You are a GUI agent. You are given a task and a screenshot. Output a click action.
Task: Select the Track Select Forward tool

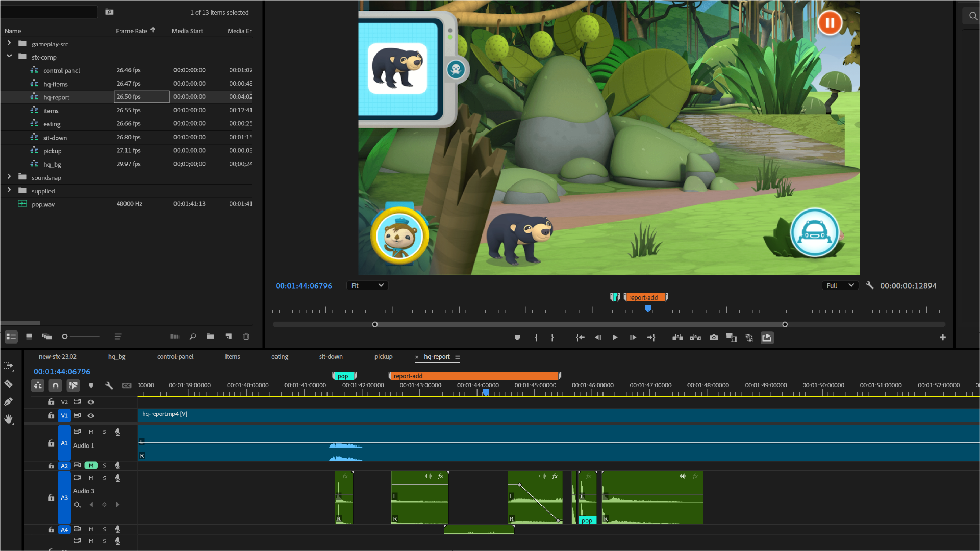pos(9,366)
